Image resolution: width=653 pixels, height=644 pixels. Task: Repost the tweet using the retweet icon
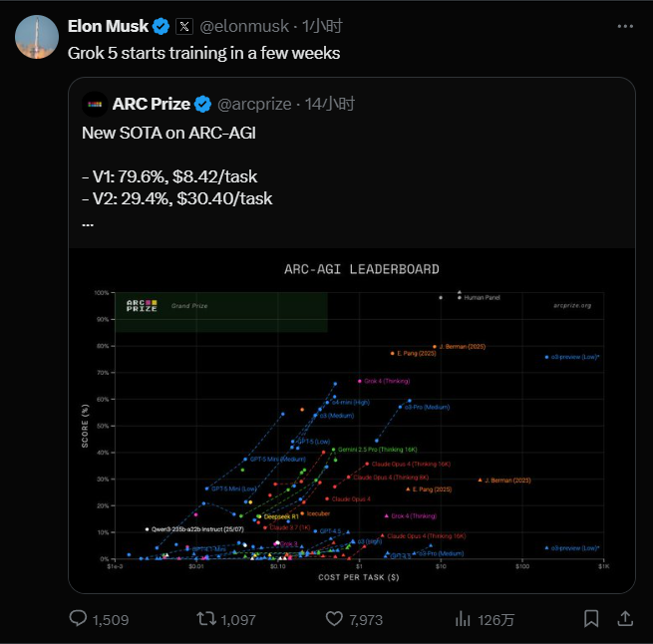206,619
